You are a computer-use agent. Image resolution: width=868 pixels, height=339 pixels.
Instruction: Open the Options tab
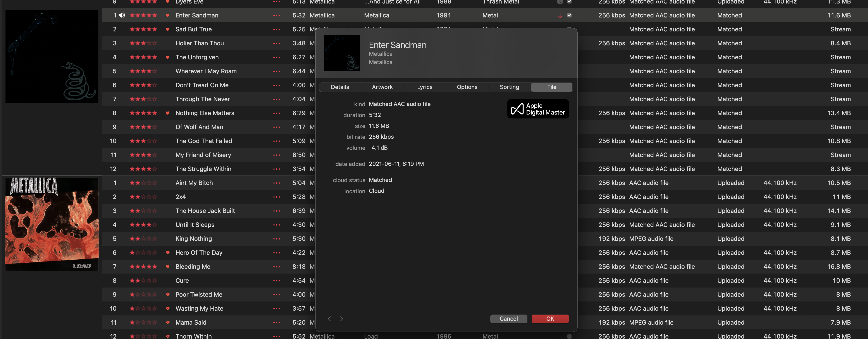point(467,87)
